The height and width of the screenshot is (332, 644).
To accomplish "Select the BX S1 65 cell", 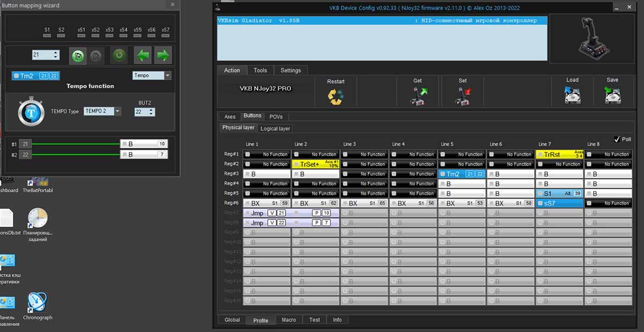I will point(364,204).
